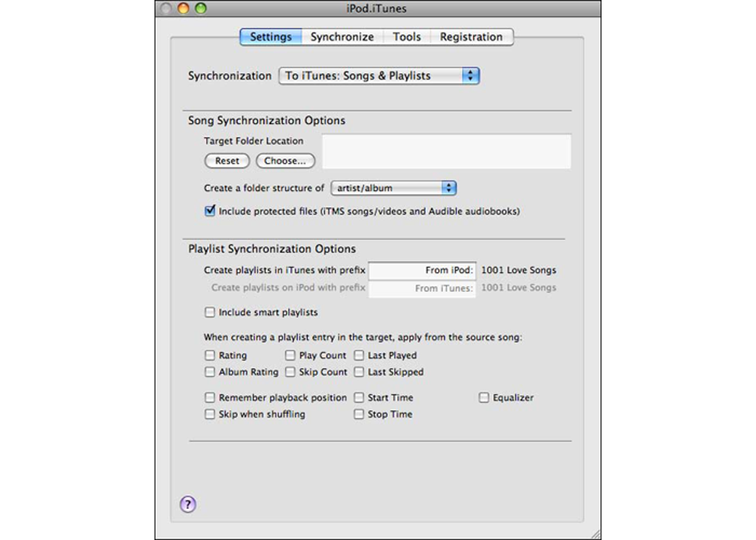Viewport: 756px width, 540px height.
Task: Enable the Start Time checkbox
Action: pos(359,398)
